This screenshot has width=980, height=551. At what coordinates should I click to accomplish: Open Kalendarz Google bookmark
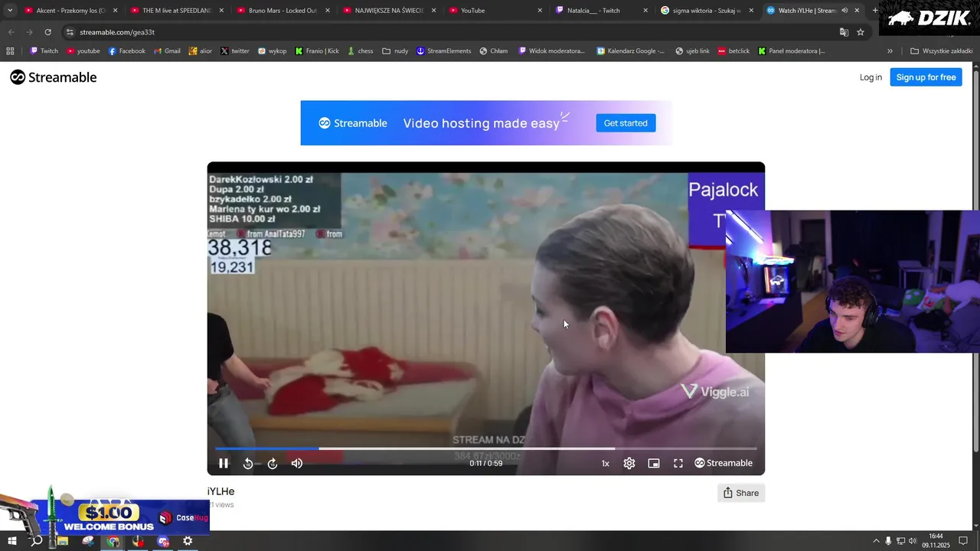[630, 51]
